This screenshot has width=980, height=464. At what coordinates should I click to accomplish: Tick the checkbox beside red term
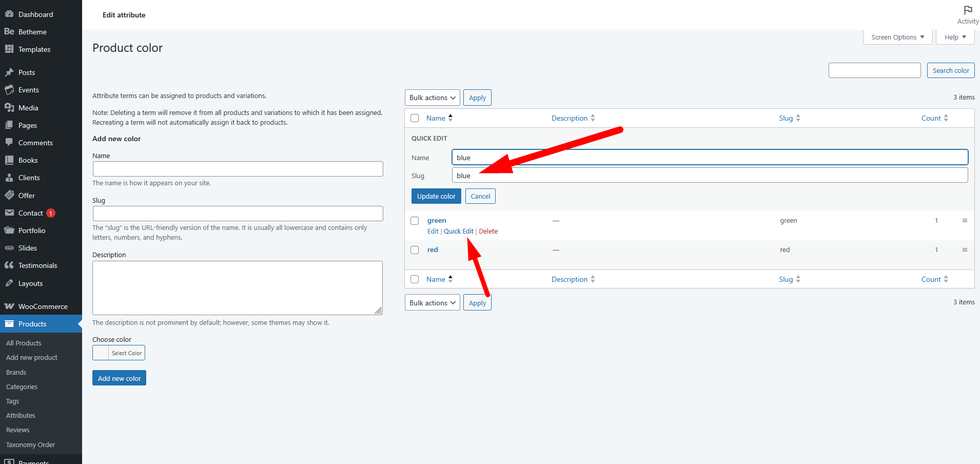point(415,250)
